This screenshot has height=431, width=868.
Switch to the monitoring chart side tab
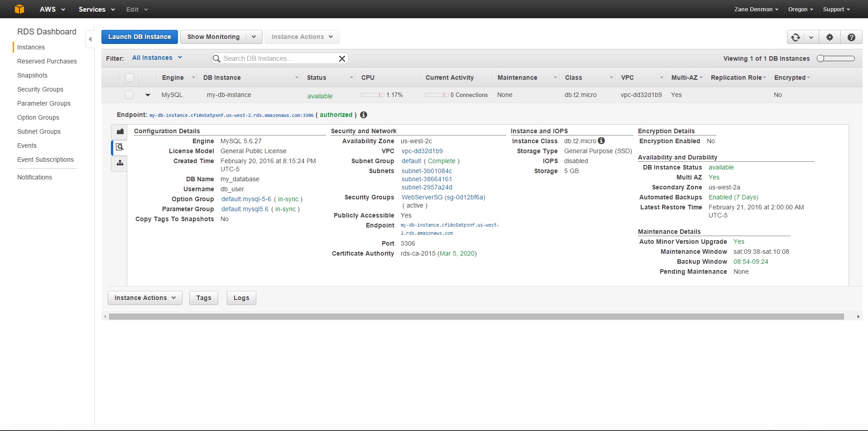tap(120, 131)
